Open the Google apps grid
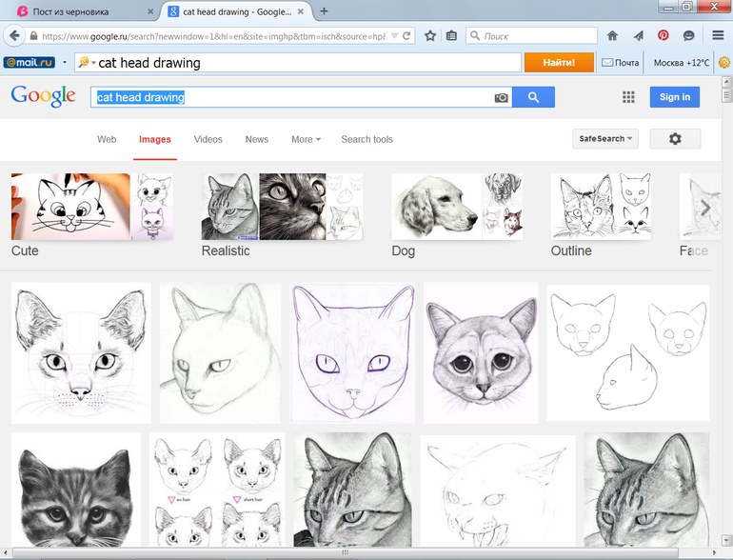 pos(628,97)
